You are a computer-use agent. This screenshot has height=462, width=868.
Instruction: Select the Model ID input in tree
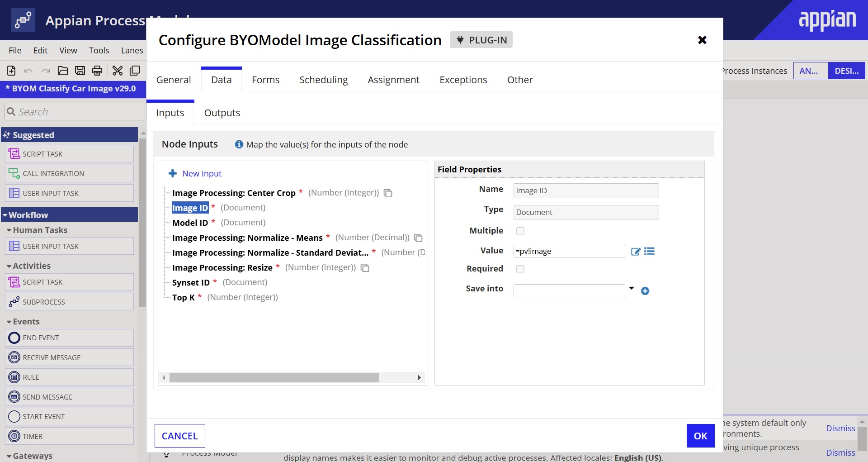[x=190, y=223]
